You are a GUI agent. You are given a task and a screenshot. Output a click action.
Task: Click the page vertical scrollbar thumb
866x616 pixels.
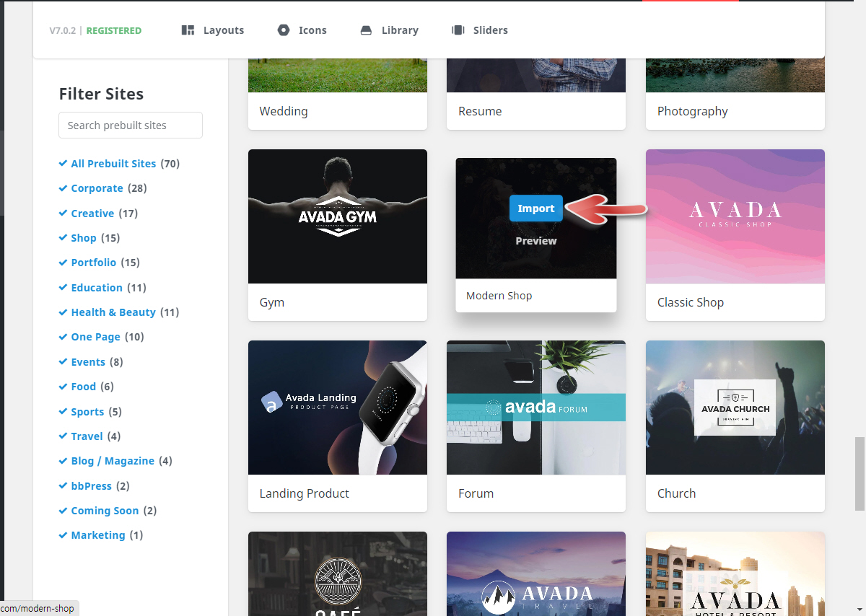(x=860, y=472)
